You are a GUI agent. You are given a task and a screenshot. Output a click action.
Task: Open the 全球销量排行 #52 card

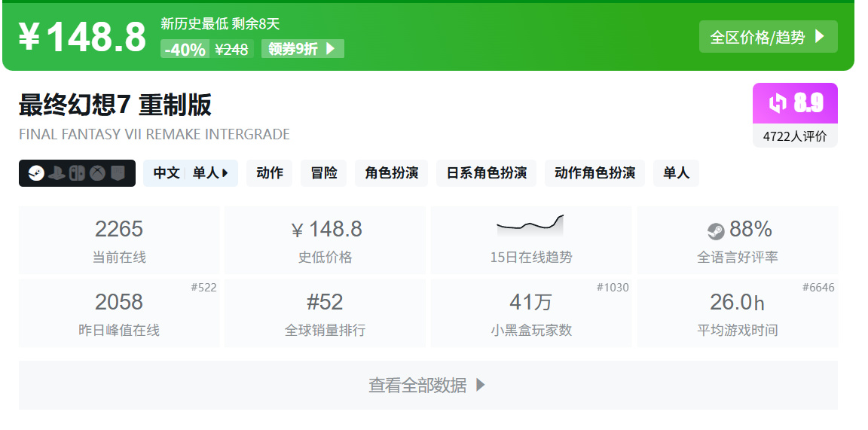325,313
